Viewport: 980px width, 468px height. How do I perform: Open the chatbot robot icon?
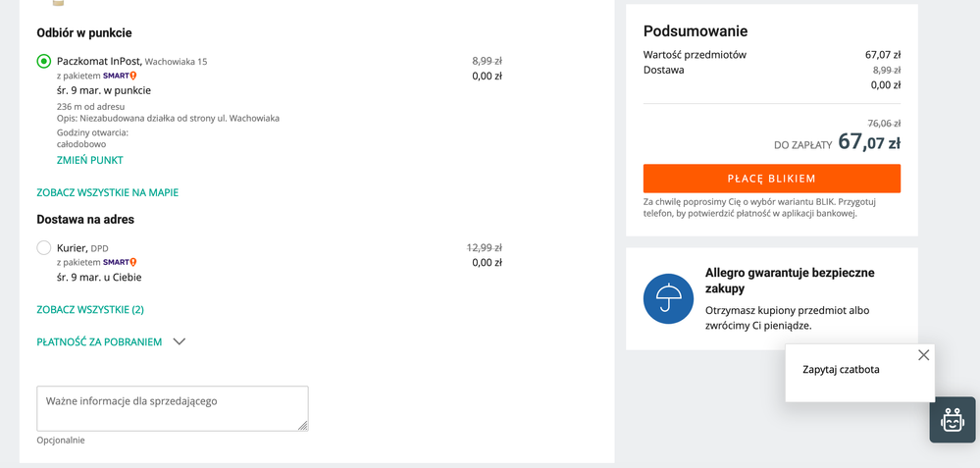[952, 420]
